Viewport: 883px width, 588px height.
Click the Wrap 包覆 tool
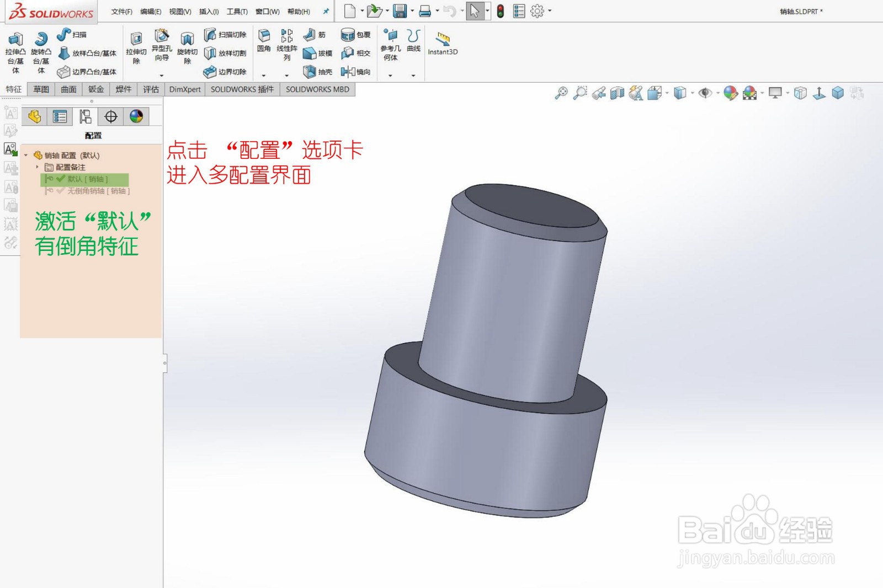356,35
